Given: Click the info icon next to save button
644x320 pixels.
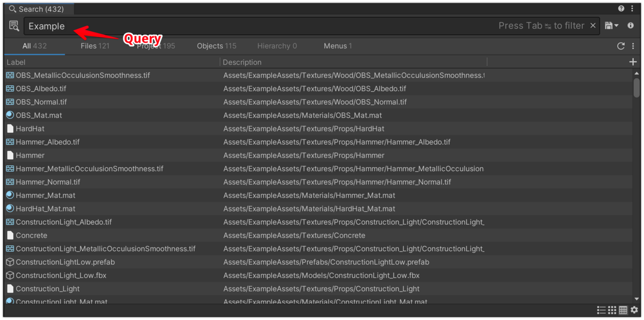Looking at the screenshot, I should 630,25.
